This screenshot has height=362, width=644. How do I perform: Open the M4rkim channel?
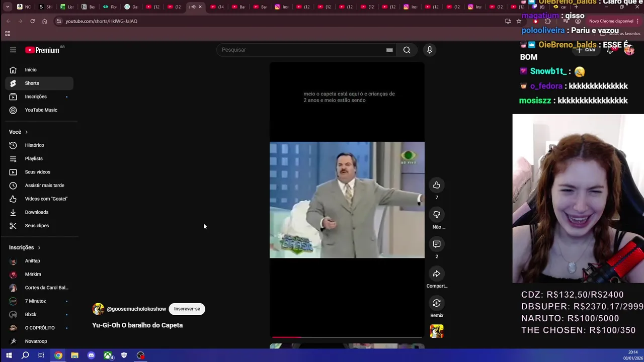pos(39,274)
